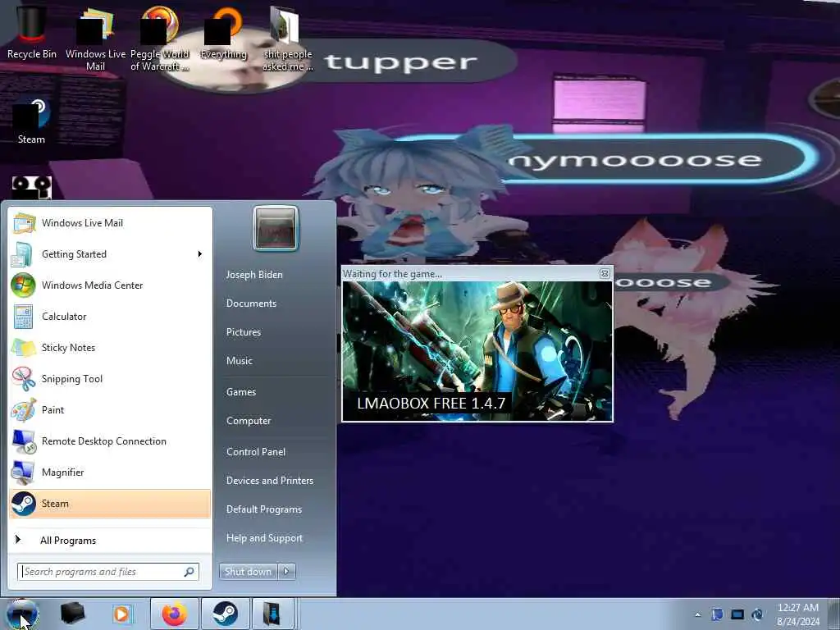
Task: Launch Steam from the Start menu list
Action: 110,504
